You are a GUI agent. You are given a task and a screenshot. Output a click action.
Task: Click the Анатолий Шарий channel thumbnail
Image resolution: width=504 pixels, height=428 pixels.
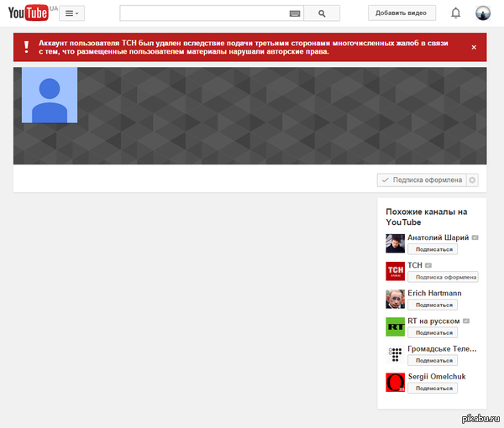395,243
